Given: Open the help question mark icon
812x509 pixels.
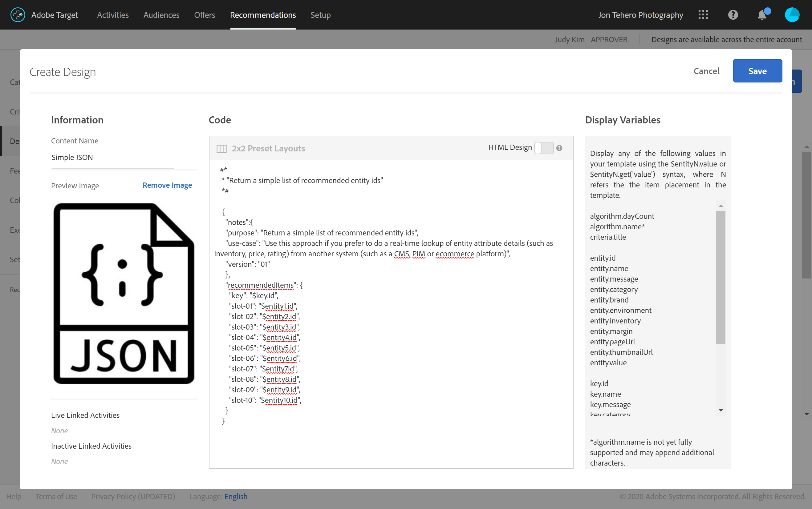Looking at the screenshot, I should click(x=733, y=15).
